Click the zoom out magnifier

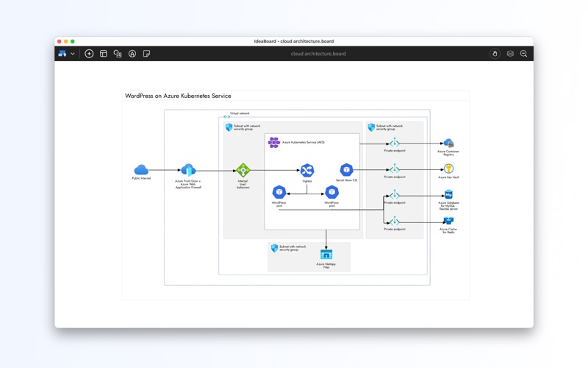pyautogui.click(x=524, y=54)
